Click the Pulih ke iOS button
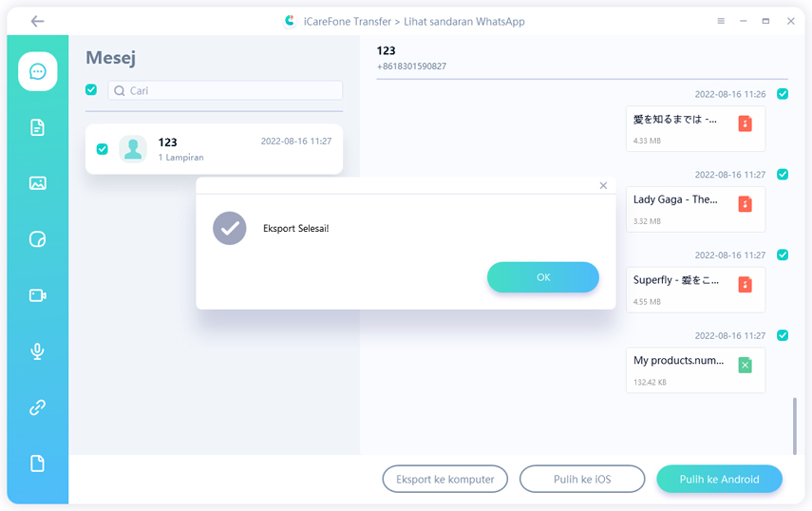 (581, 480)
